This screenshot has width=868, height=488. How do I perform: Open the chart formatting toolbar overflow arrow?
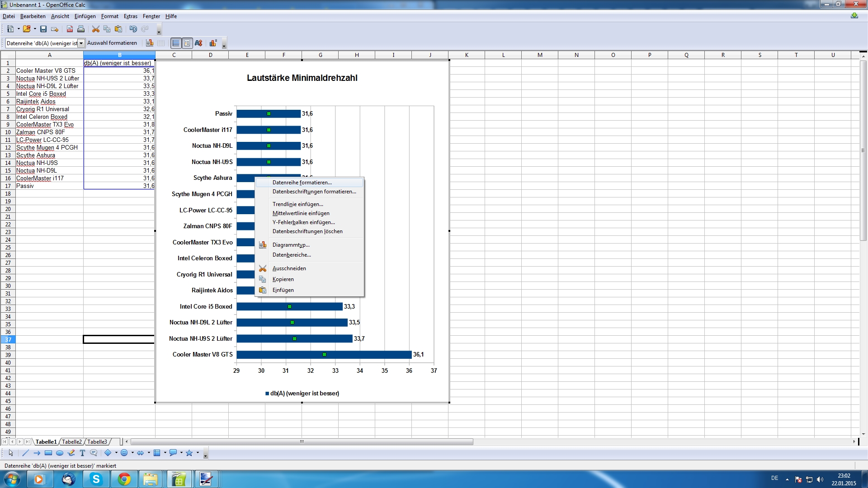point(224,45)
